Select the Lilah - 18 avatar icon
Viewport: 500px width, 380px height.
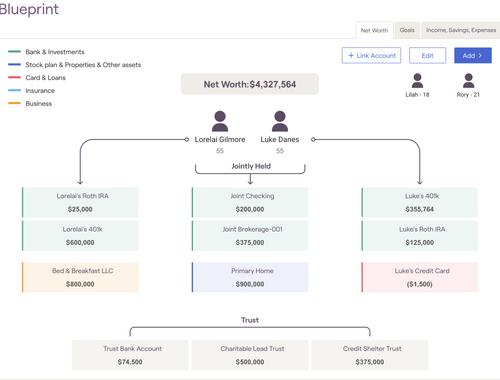417,80
